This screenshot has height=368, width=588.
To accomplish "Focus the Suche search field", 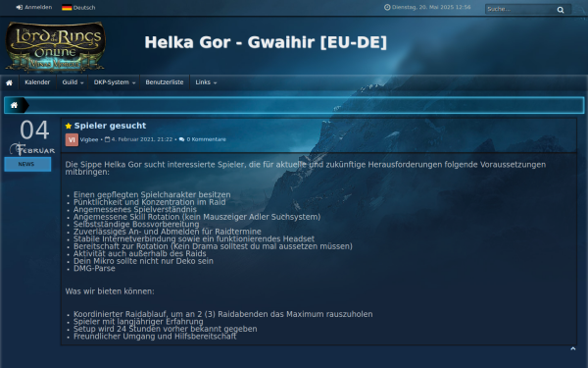I will coord(519,9).
